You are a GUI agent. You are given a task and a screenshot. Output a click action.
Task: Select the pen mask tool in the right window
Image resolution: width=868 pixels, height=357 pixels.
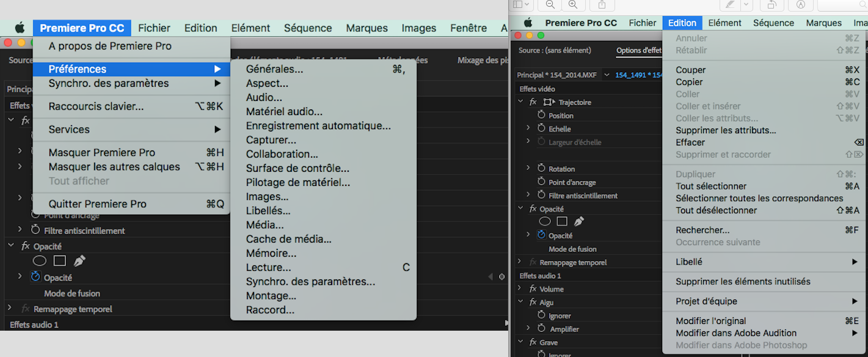[578, 221]
